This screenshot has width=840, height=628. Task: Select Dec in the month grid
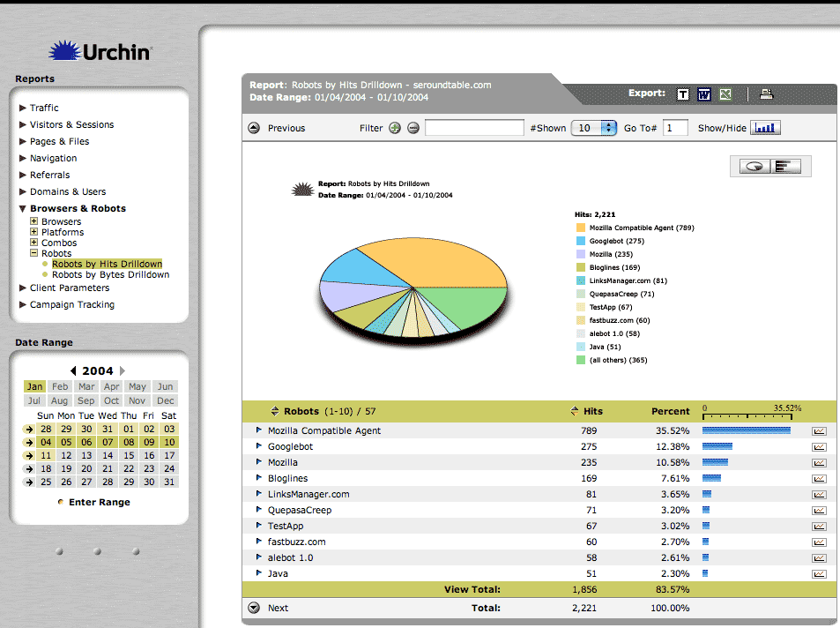[166, 400]
